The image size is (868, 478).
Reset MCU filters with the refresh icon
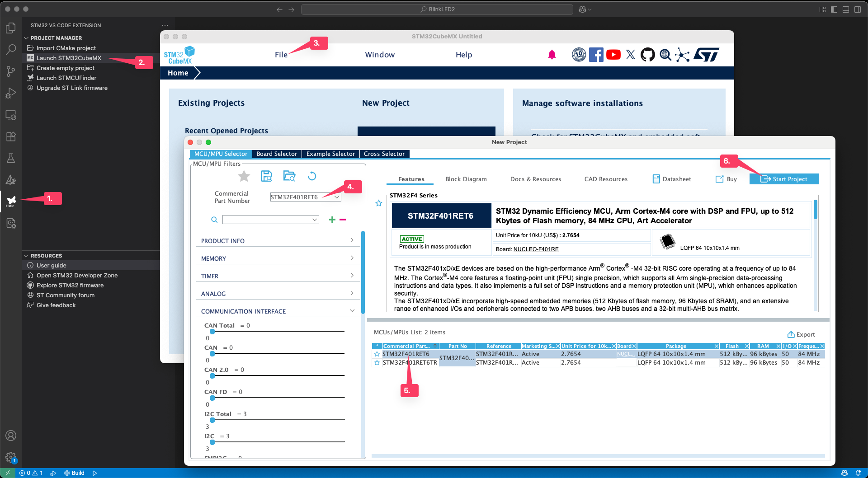click(312, 176)
